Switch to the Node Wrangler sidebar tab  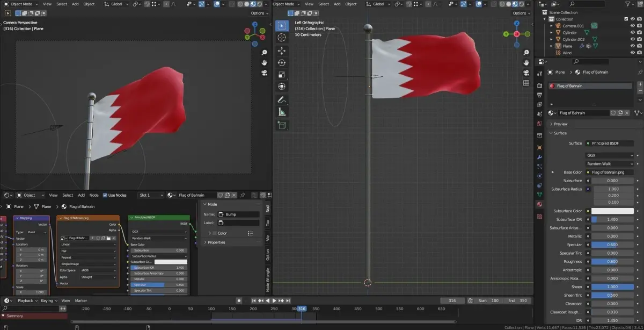tap(268, 279)
